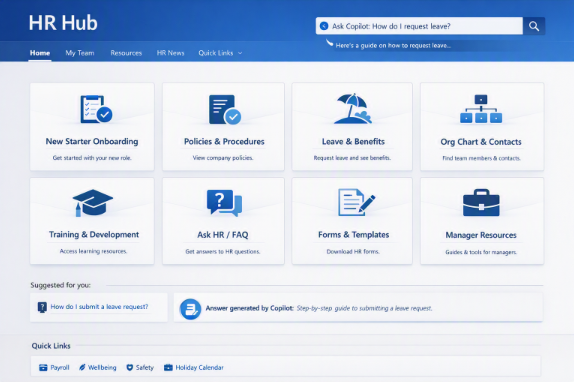574x382 pixels.
Task: Click the Forms & Templates pencil document icon
Action: pyautogui.click(x=356, y=202)
